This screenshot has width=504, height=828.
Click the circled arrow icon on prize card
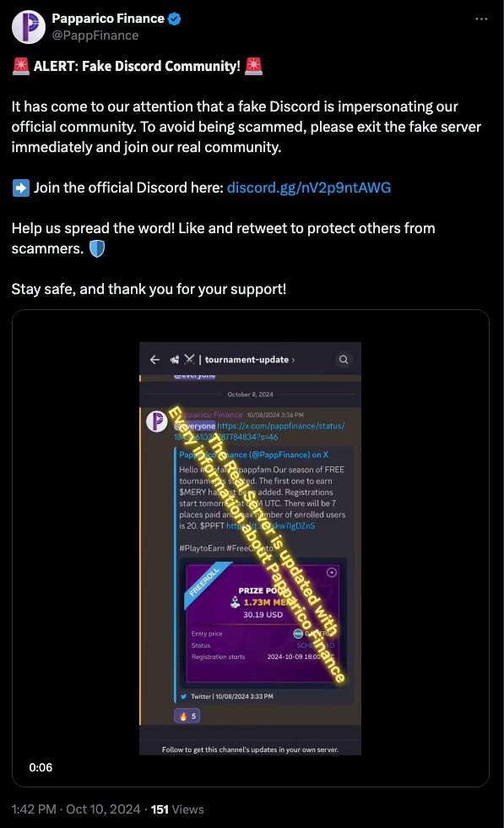332,573
